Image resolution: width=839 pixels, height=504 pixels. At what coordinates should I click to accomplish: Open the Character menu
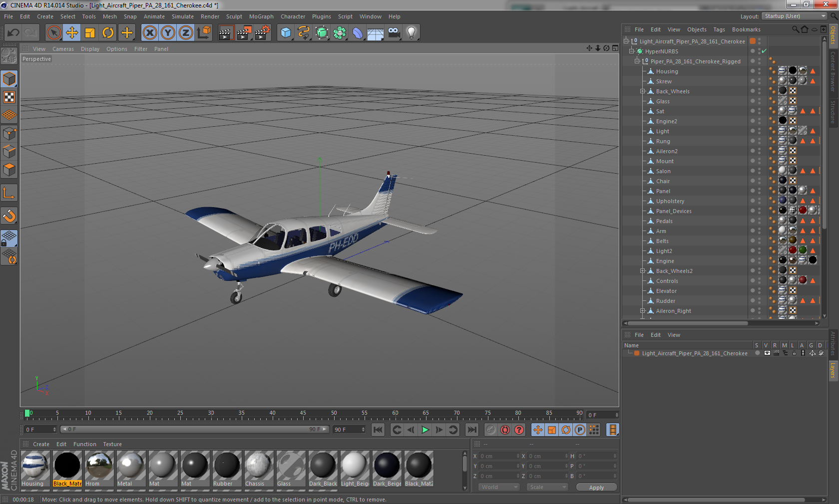(x=293, y=16)
